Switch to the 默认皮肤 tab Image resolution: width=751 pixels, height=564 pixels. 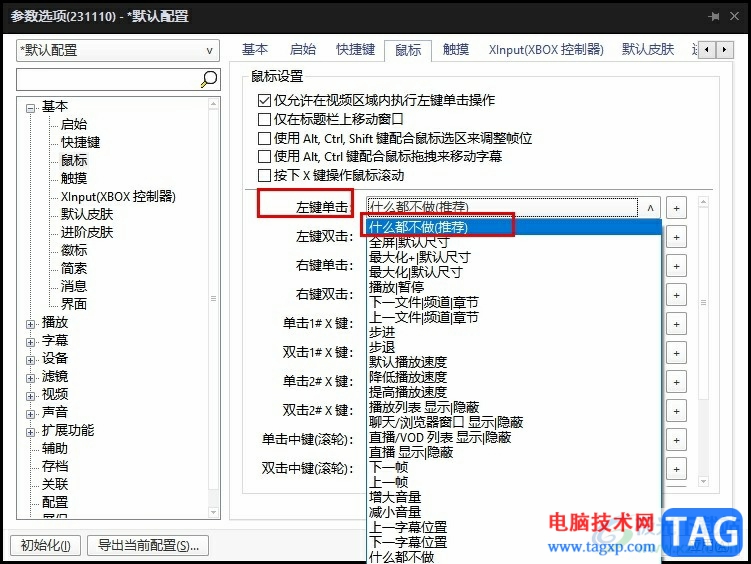point(648,49)
